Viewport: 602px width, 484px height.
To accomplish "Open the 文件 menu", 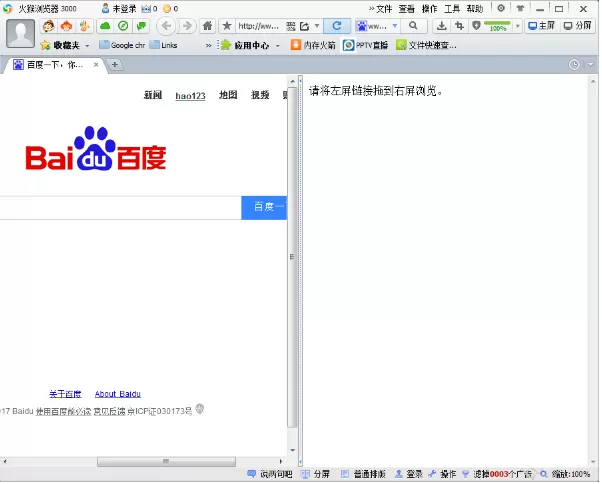I will click(384, 8).
